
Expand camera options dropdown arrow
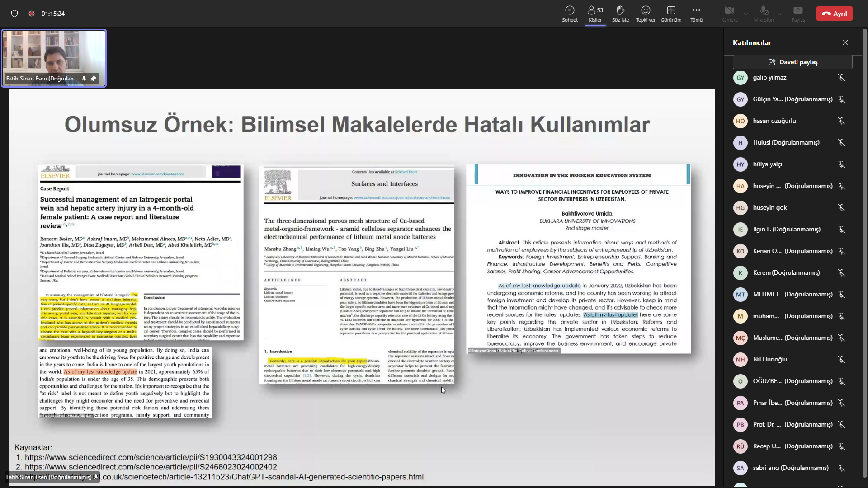tap(746, 14)
